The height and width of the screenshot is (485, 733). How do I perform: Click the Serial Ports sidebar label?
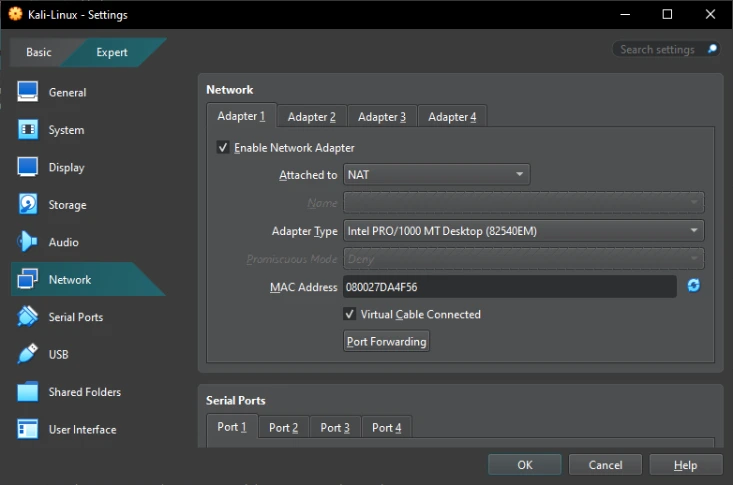[76, 317]
